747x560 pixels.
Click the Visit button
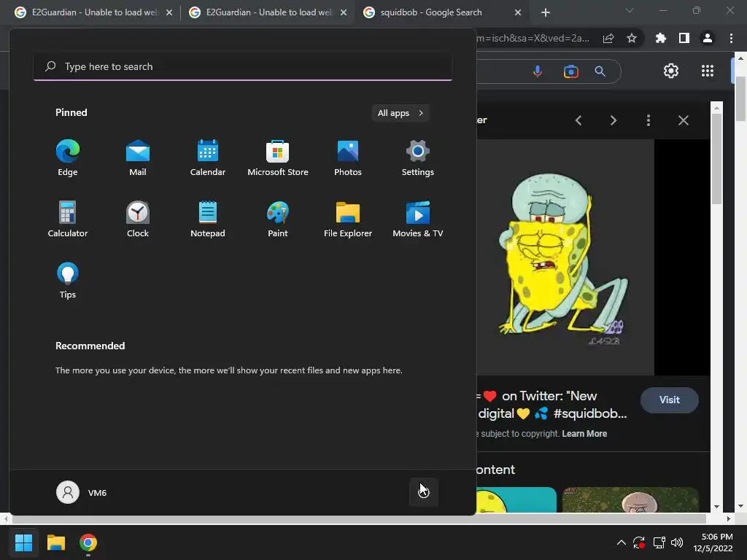click(x=670, y=400)
